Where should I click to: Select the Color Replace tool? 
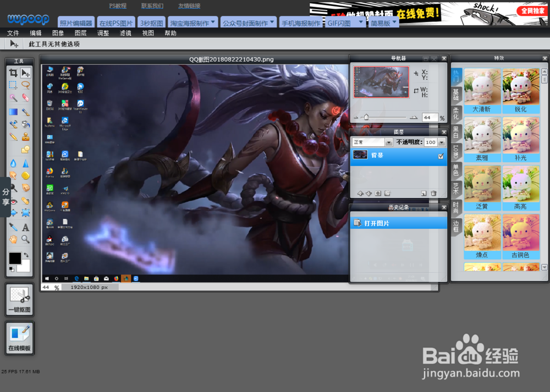click(x=13, y=124)
